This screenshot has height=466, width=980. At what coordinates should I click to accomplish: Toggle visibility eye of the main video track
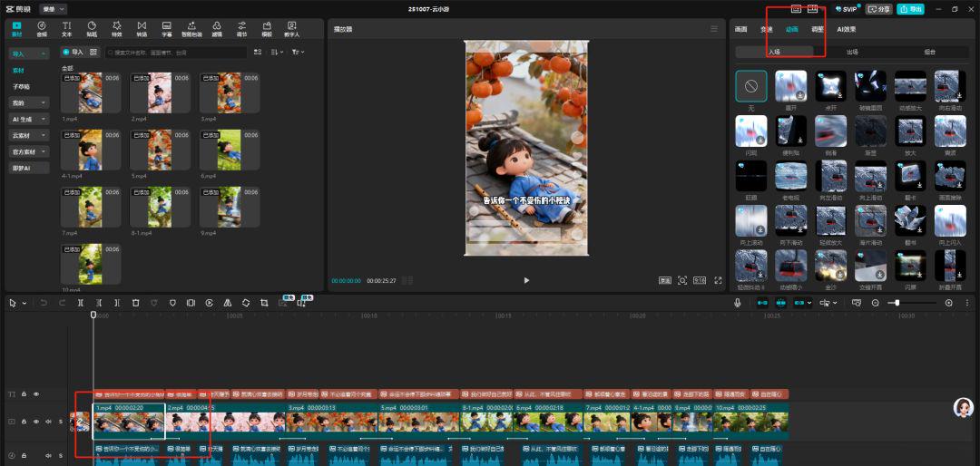[x=36, y=422]
